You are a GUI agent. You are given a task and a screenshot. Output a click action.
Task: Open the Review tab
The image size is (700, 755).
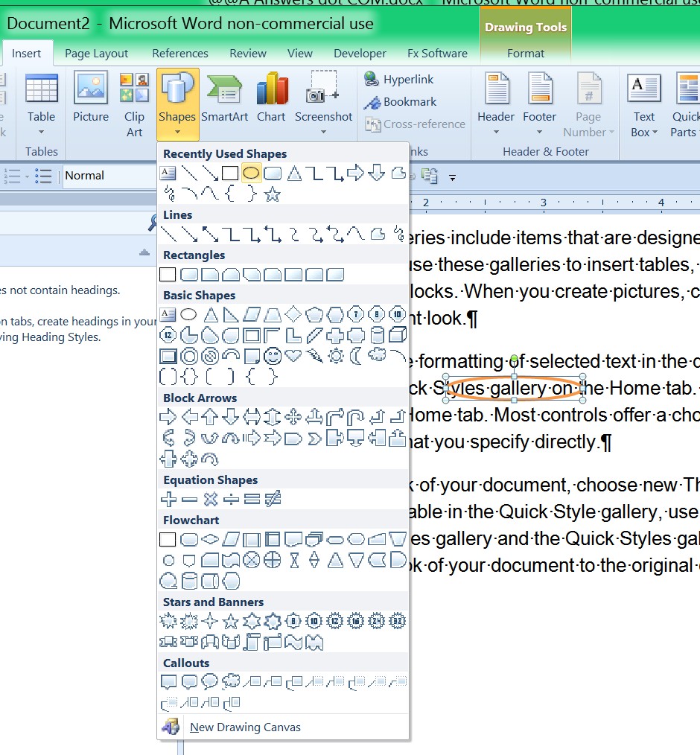click(248, 54)
